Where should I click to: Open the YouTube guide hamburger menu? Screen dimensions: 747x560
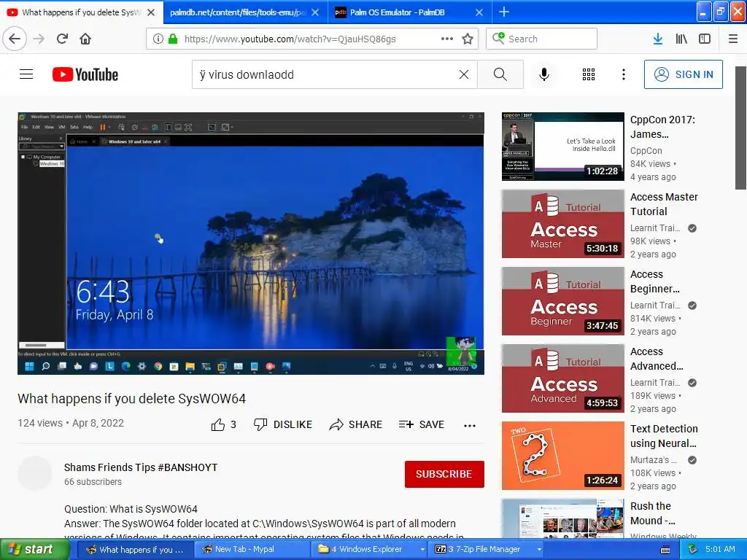[26, 74]
